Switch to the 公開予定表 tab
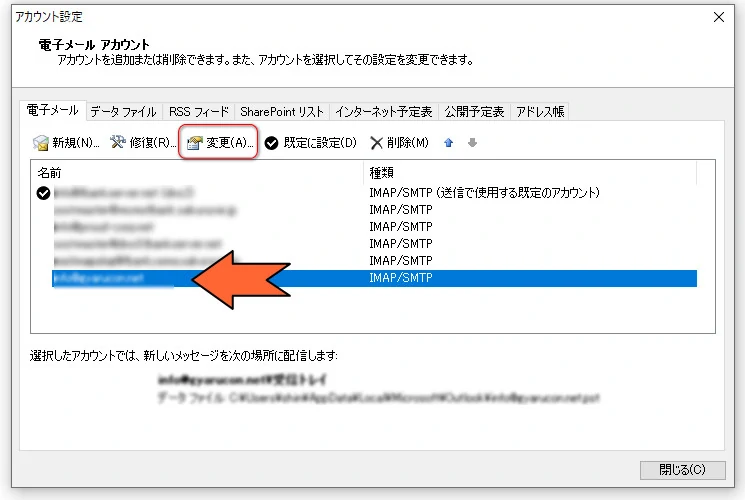The image size is (745, 500). 474,112
